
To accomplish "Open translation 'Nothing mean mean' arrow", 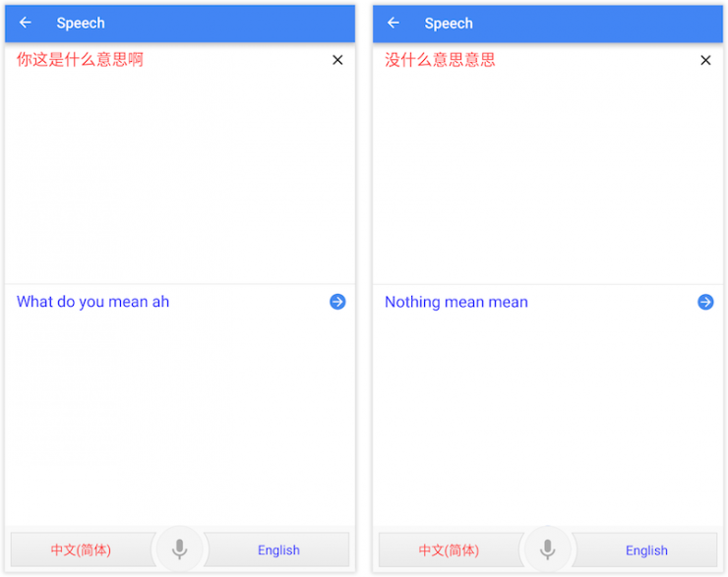I will coord(705,302).
